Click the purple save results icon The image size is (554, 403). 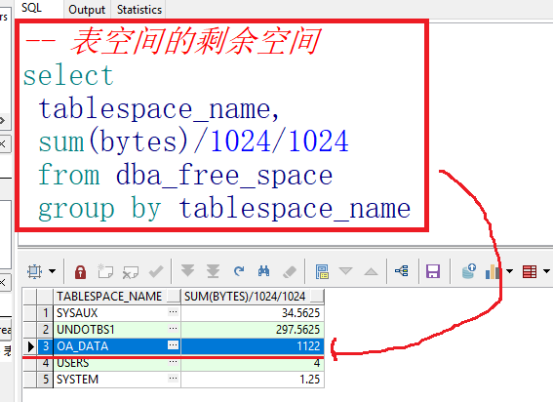pos(433,272)
